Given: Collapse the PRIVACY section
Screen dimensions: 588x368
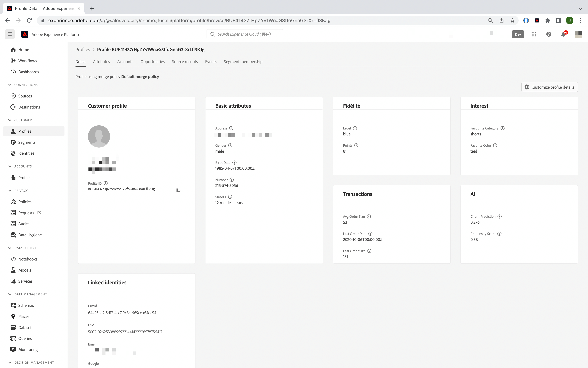Looking at the screenshot, I should coord(10,191).
